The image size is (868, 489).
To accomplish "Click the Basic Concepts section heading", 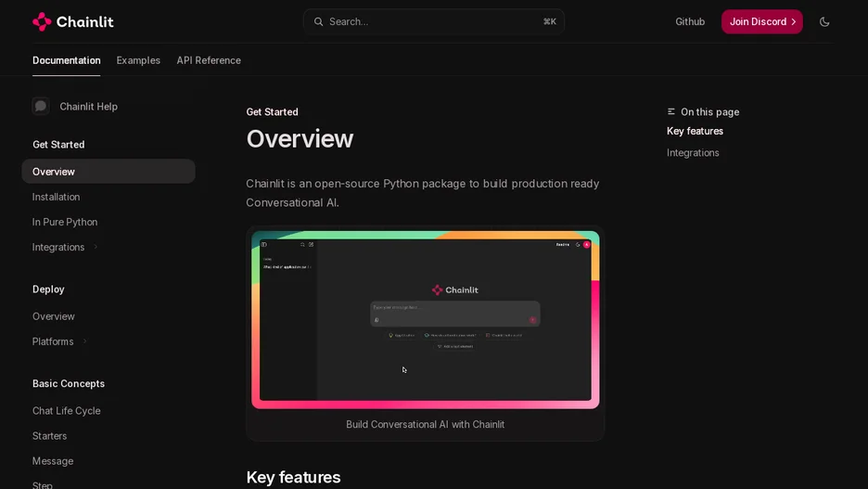I will click(x=68, y=383).
